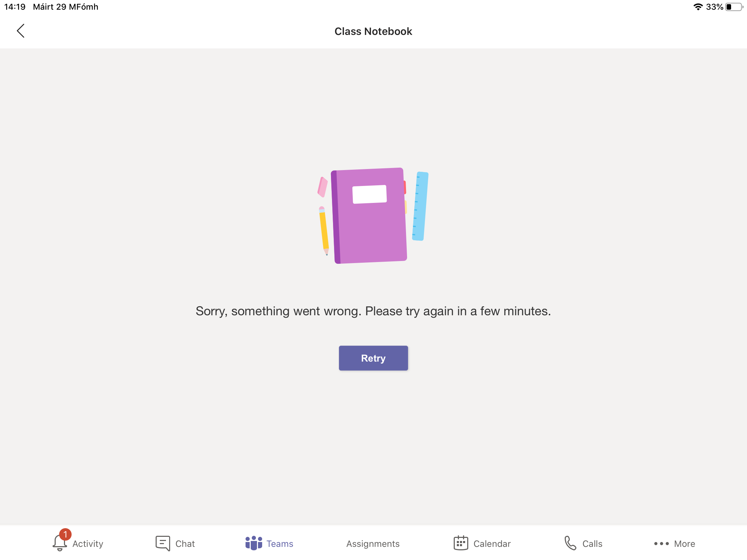Select the Teams people icon
This screenshot has height=560, width=747.
click(253, 543)
